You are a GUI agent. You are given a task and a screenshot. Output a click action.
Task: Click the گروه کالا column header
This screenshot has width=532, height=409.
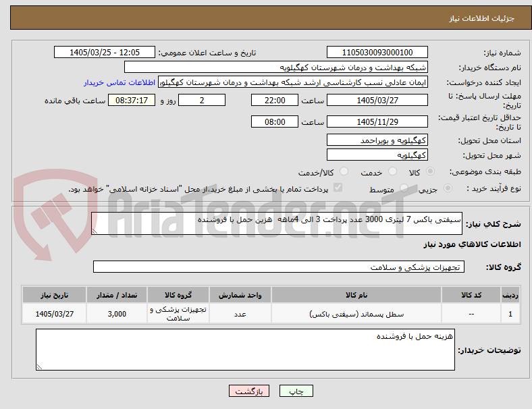pos(178,295)
